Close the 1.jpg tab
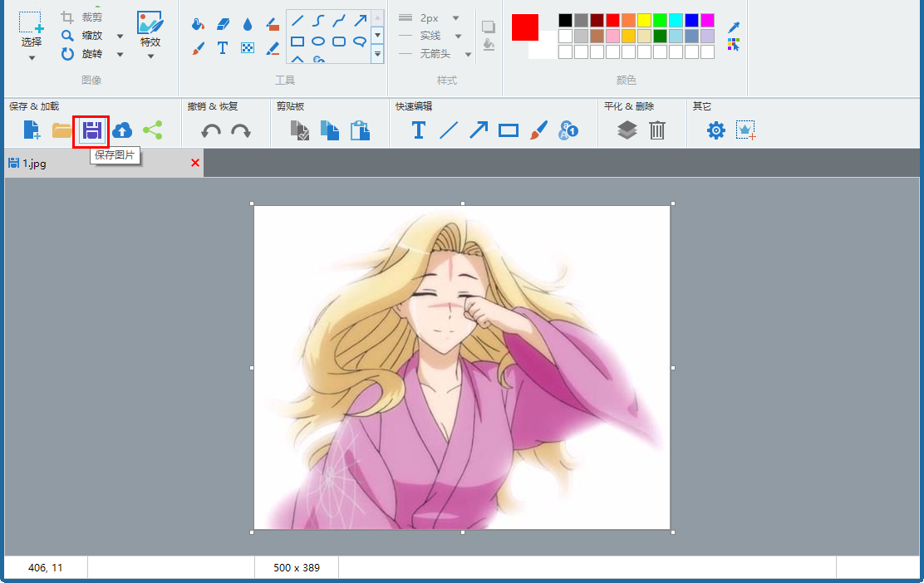 [195, 163]
